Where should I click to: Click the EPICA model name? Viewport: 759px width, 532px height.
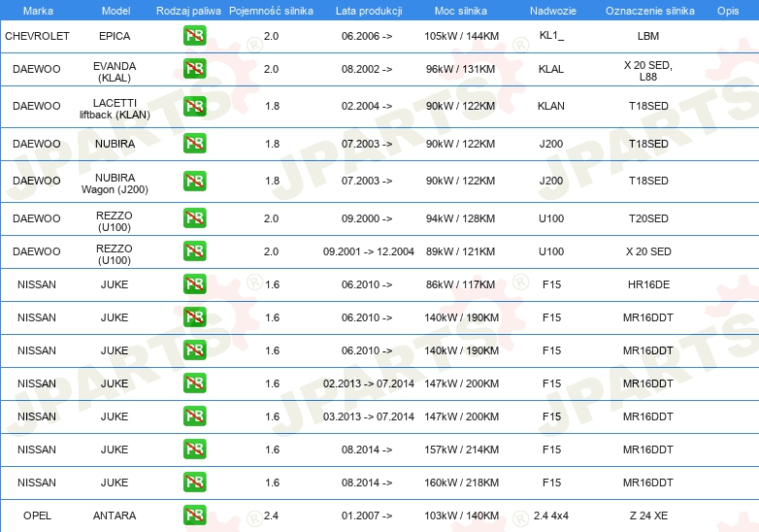click(115, 36)
